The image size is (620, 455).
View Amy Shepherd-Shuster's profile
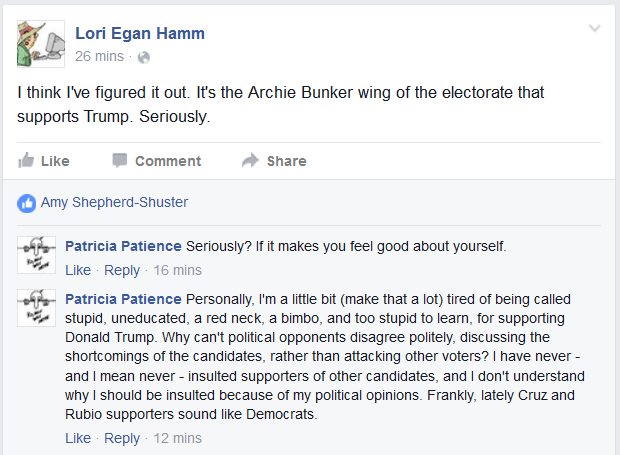(114, 202)
